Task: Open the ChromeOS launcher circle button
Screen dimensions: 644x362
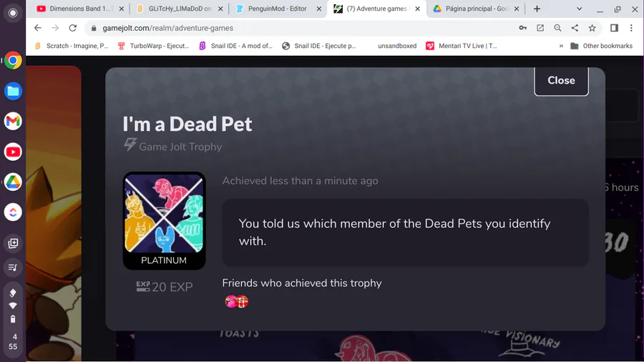Action: 13,13
